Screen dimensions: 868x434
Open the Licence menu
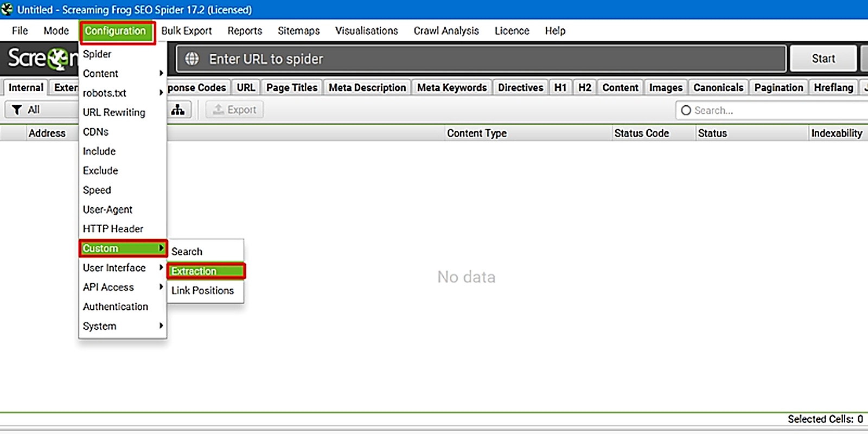pyautogui.click(x=512, y=31)
